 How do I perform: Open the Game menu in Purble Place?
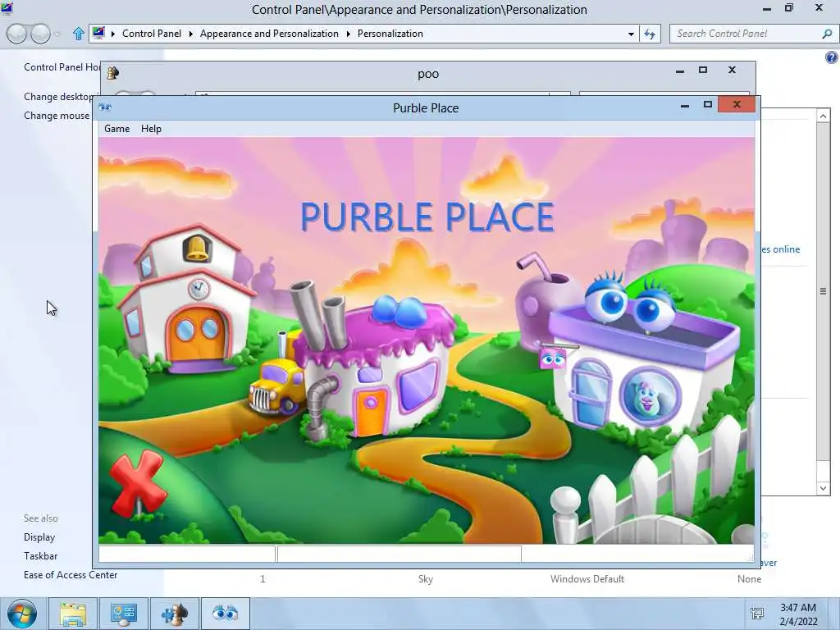tap(116, 129)
